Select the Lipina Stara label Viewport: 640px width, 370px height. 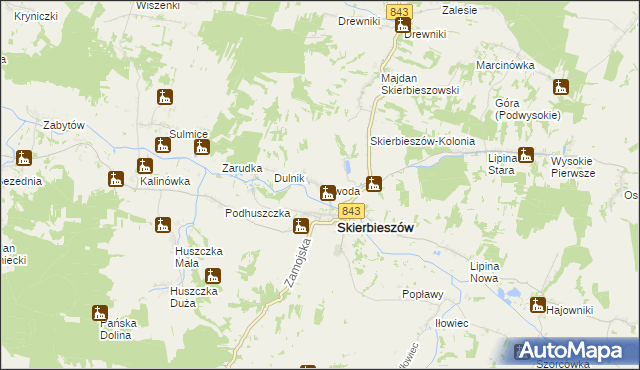pos(503,164)
